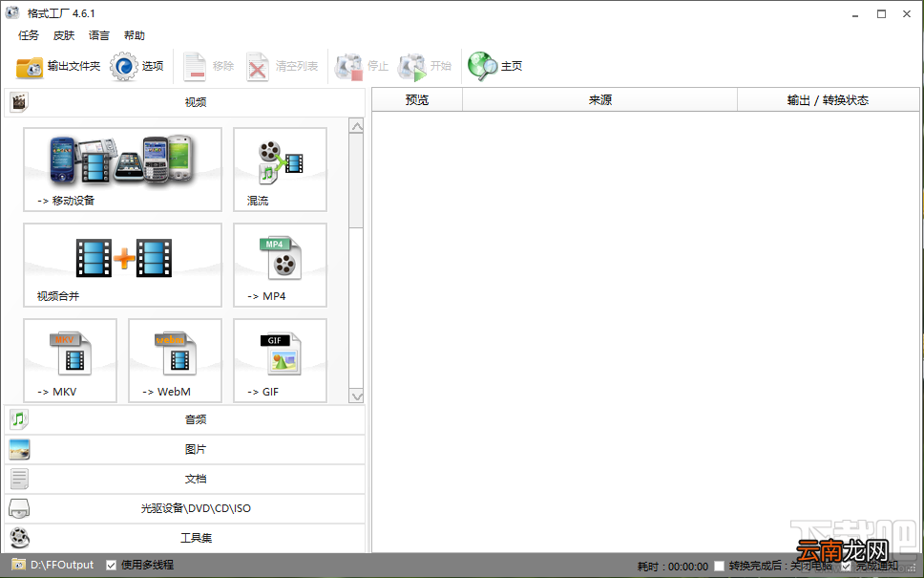Expand the 音频 audio category
This screenshot has height=578, width=924.
pos(184,419)
